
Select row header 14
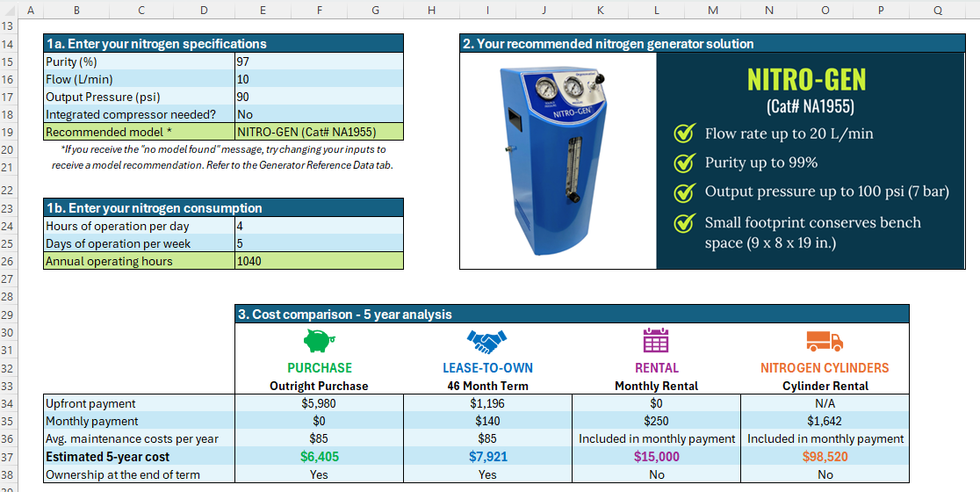tap(8, 44)
